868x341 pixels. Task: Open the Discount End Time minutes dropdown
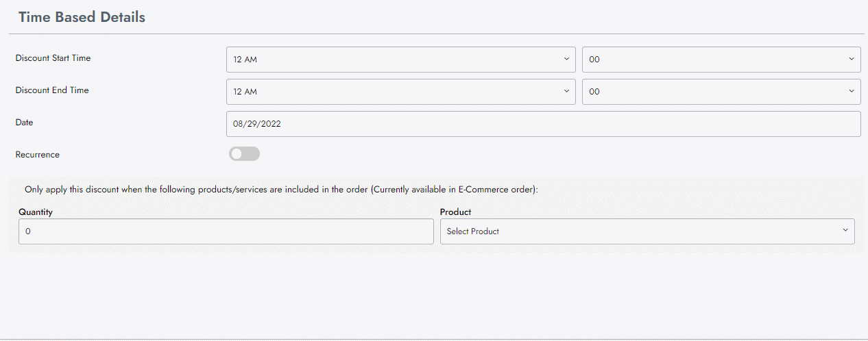(x=721, y=92)
